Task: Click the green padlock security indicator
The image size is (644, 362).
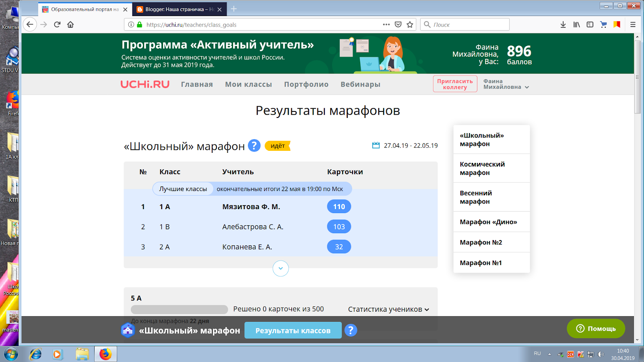Action: point(139,24)
